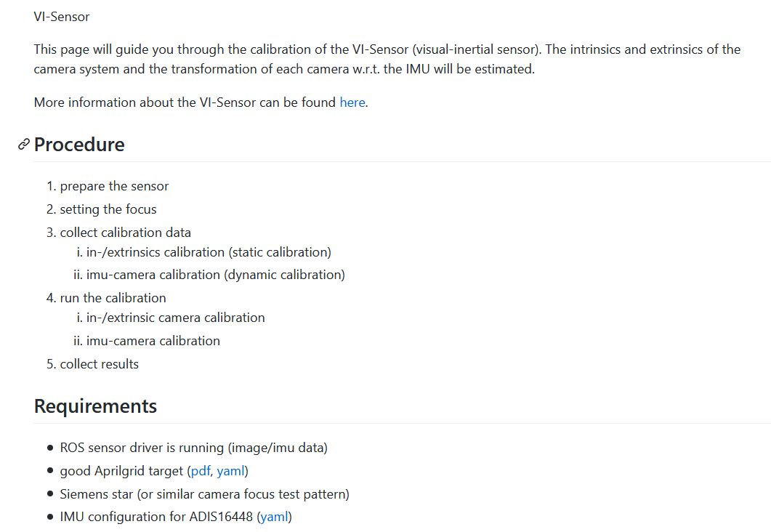Image resolution: width=771 pixels, height=532 pixels.
Task: Click the dynamic calibration sub-step text
Action: (215, 275)
